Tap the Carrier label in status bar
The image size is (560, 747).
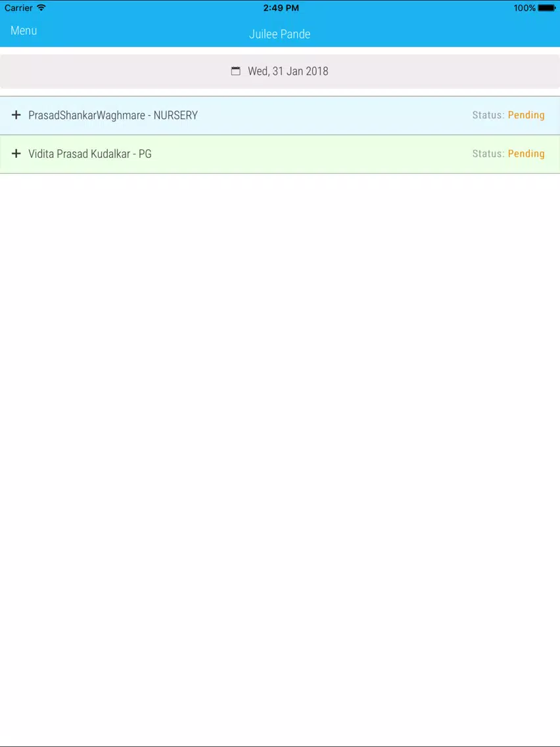point(18,8)
